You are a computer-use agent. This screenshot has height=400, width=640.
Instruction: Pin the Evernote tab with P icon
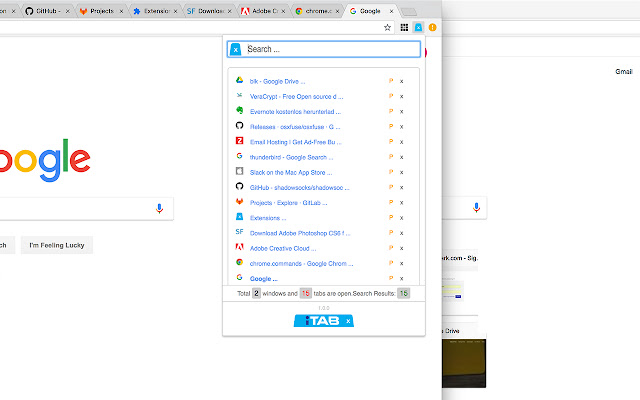[391, 111]
